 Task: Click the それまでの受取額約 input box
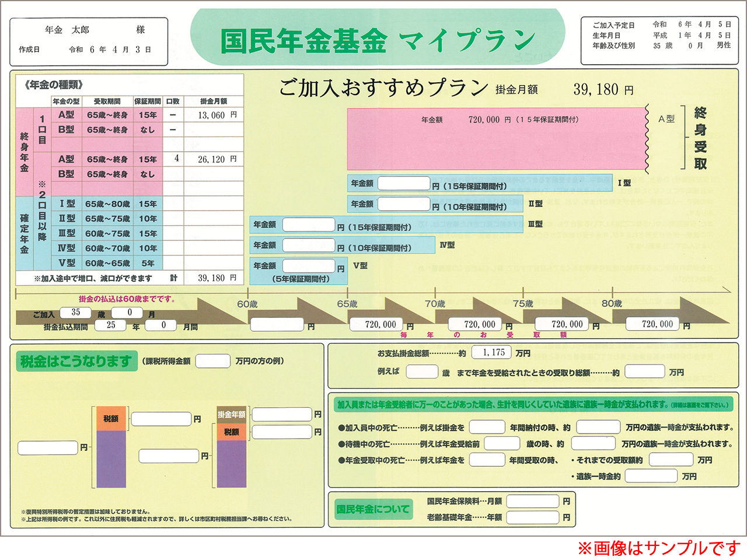tap(671, 460)
